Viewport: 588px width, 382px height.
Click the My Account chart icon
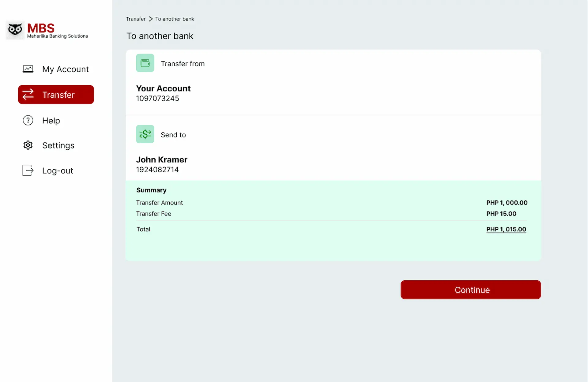click(28, 69)
